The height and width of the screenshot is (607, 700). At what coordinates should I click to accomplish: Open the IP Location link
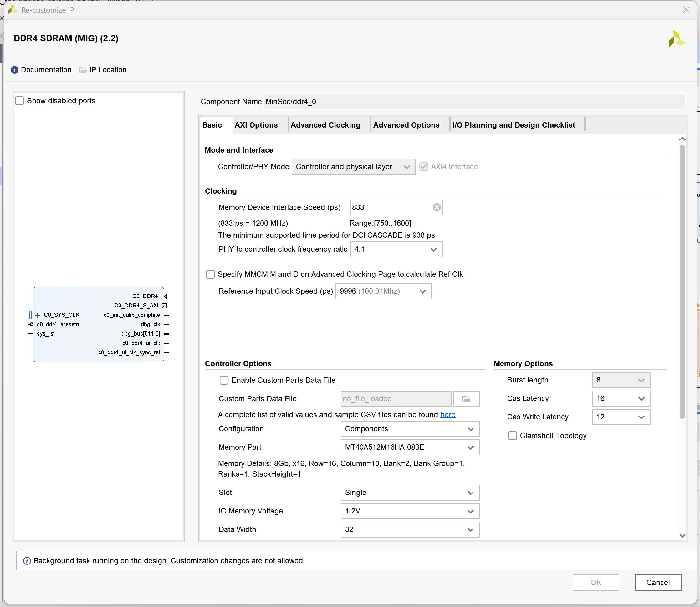click(x=108, y=70)
